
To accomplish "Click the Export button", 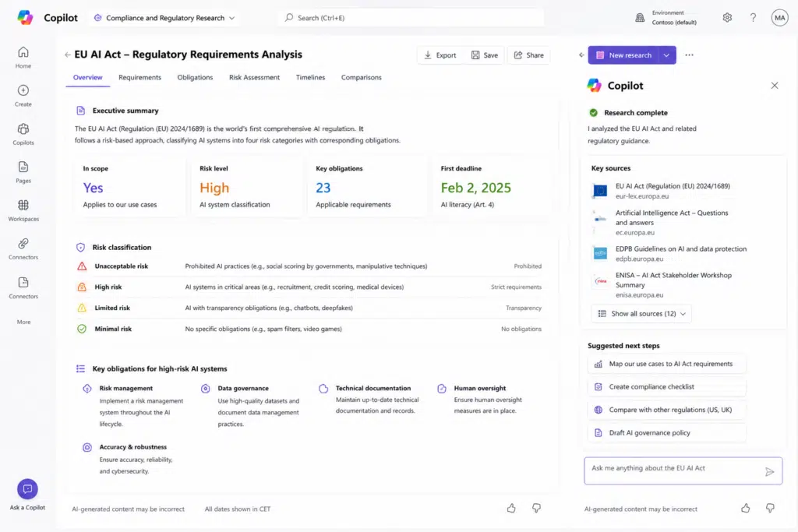I will [440, 55].
